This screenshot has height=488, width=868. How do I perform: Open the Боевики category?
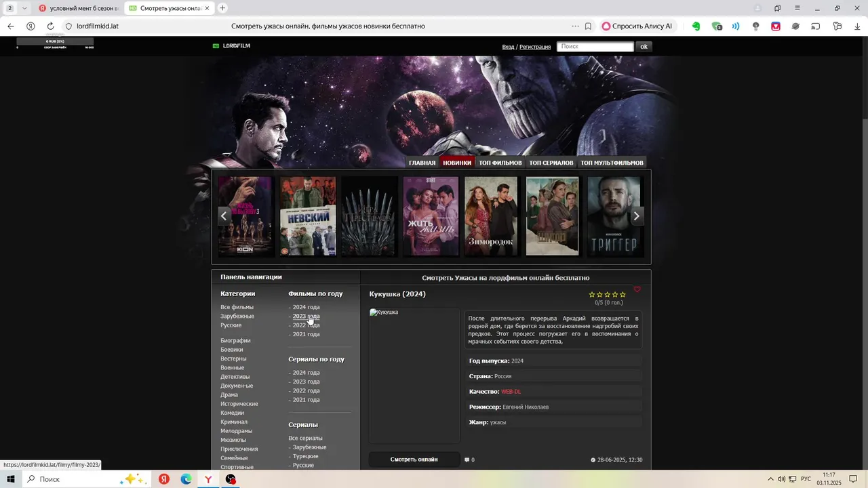(231, 350)
